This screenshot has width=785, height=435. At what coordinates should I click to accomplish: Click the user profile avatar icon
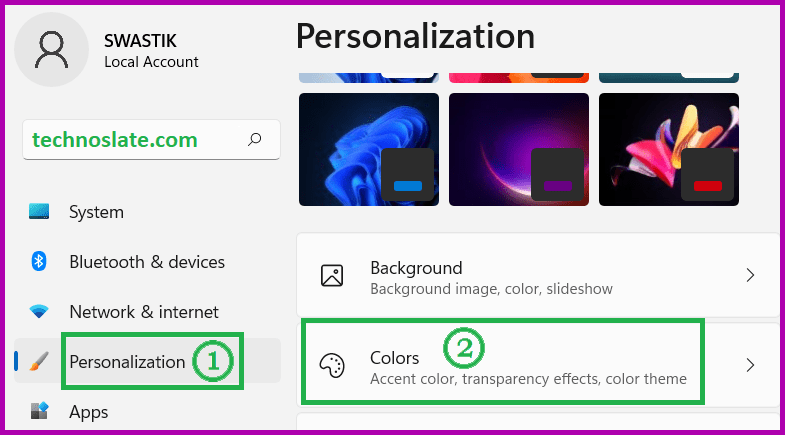[52, 50]
